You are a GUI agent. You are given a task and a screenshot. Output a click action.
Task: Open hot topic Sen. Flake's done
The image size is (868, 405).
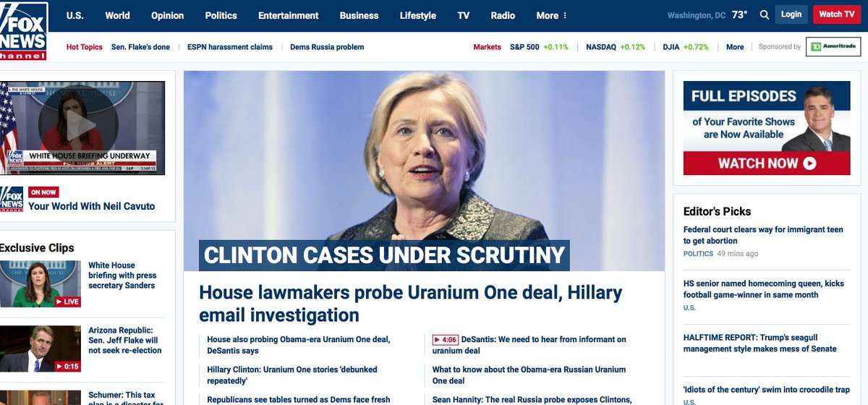(x=140, y=47)
